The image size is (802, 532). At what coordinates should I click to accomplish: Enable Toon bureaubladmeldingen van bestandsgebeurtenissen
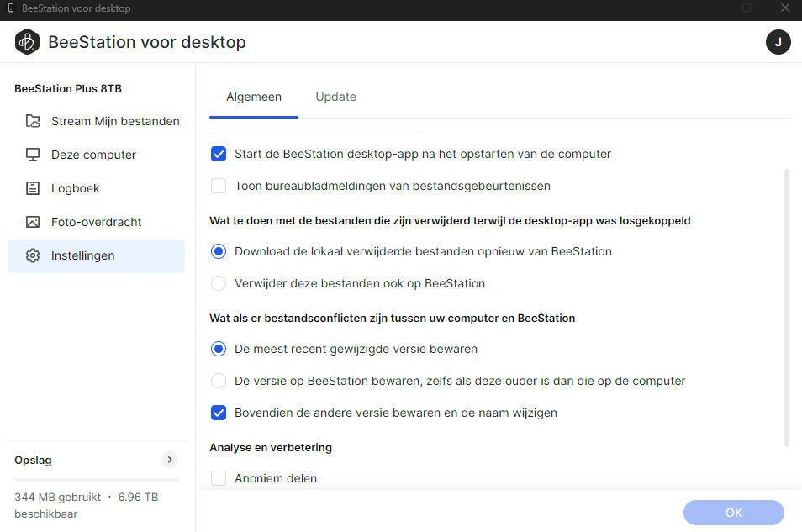click(219, 186)
